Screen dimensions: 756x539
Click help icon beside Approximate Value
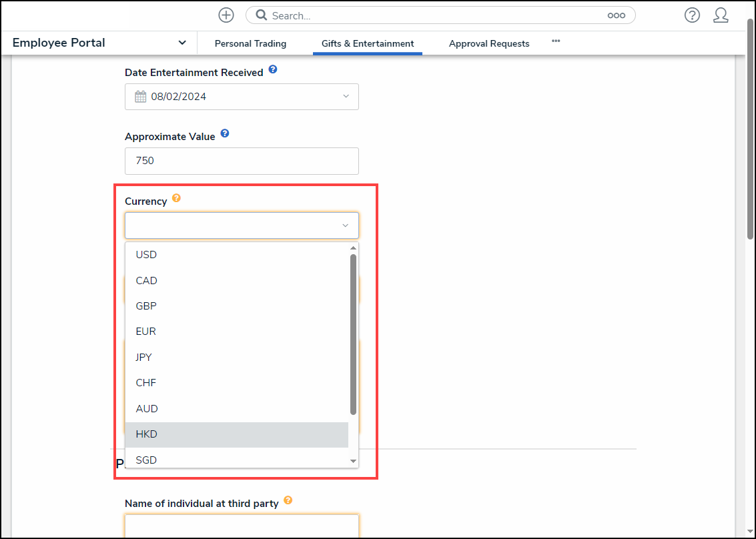pos(225,134)
